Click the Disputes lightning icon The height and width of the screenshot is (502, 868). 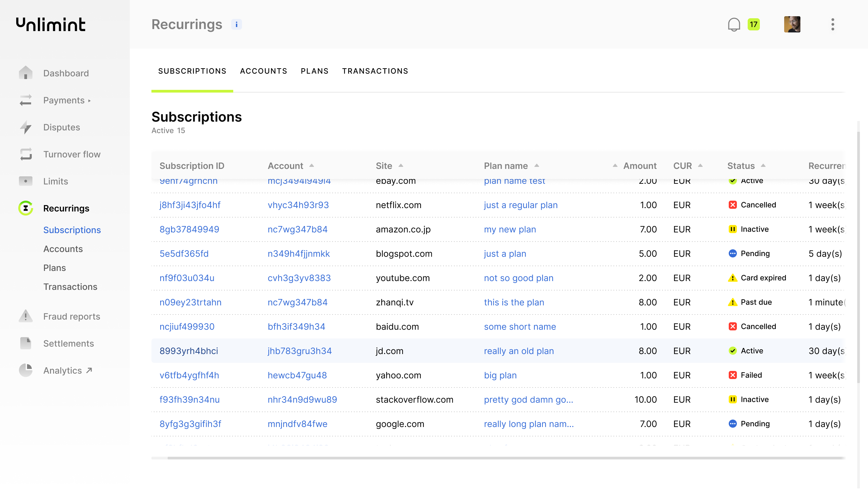click(25, 127)
